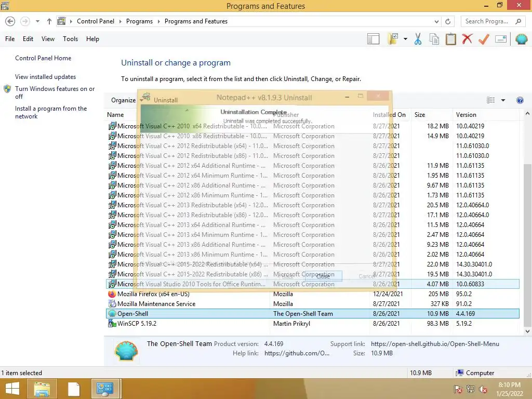Click the folder options toolbar icon
This screenshot has height=399, width=532.
tap(393, 39)
